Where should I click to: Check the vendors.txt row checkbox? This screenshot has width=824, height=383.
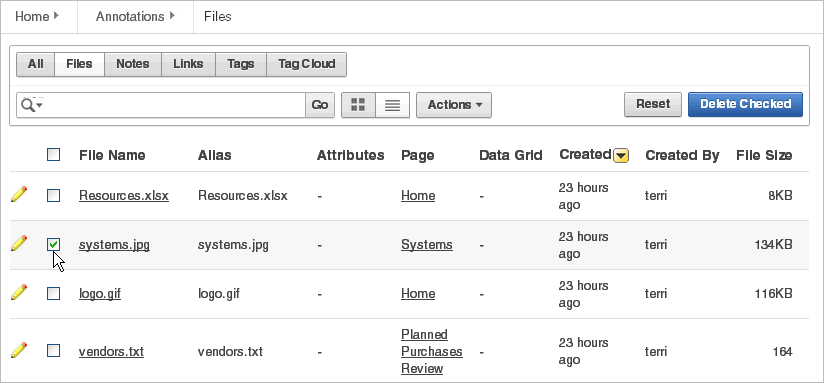(x=54, y=350)
